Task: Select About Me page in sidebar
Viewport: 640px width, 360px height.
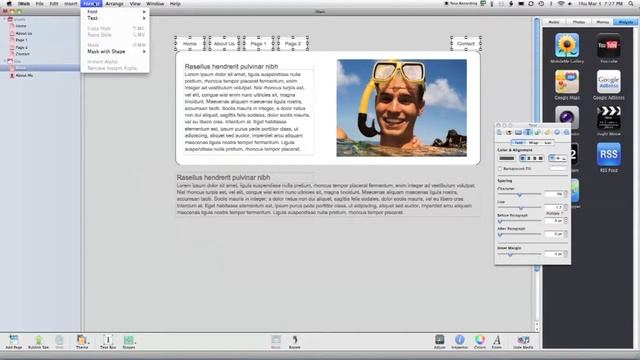Action: point(24,76)
